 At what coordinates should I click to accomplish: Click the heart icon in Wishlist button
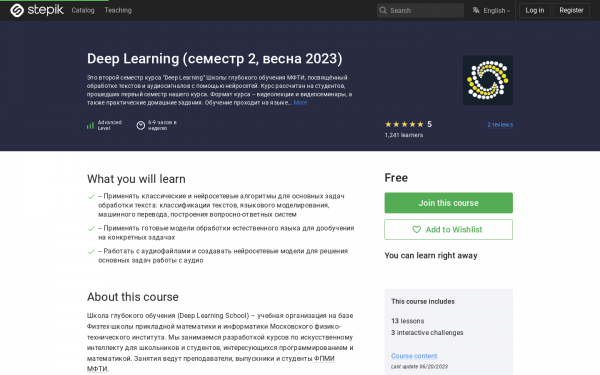pyautogui.click(x=416, y=230)
